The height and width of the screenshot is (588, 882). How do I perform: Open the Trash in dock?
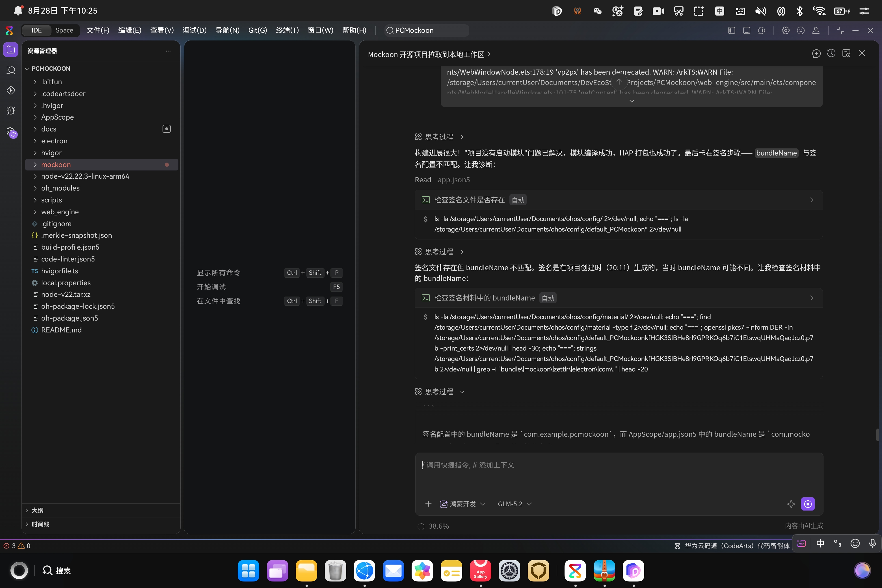pos(335,571)
